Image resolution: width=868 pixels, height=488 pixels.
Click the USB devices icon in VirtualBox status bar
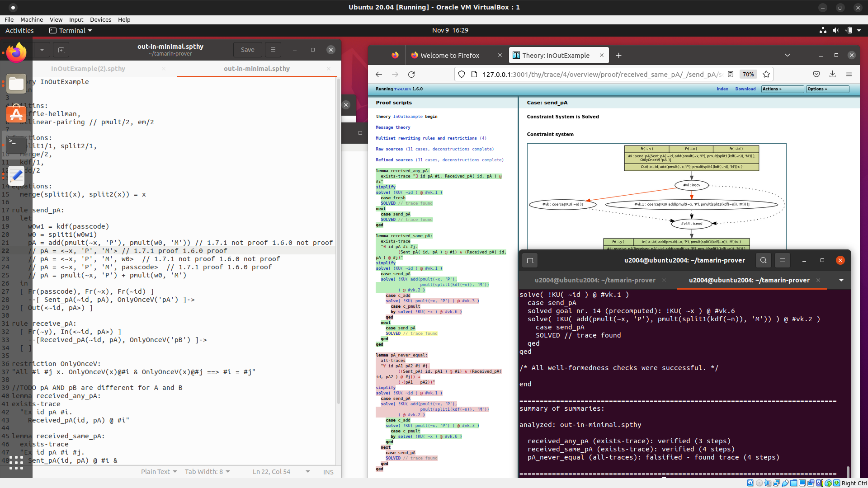[785, 483]
